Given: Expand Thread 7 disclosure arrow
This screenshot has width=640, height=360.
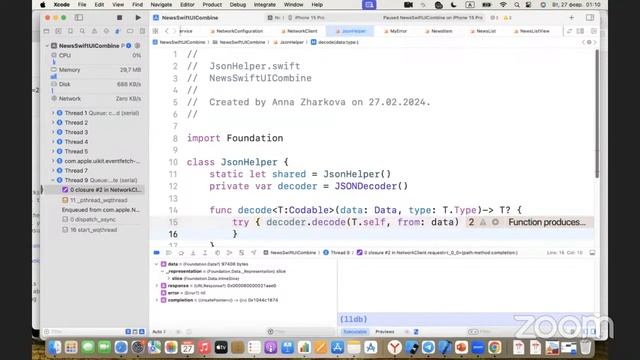Looking at the screenshot, I should [53, 171].
